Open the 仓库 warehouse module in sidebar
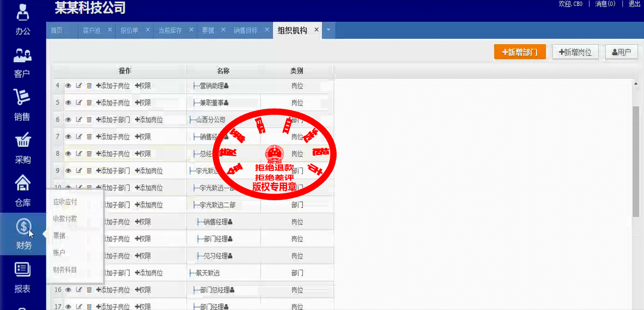 pyautogui.click(x=23, y=191)
